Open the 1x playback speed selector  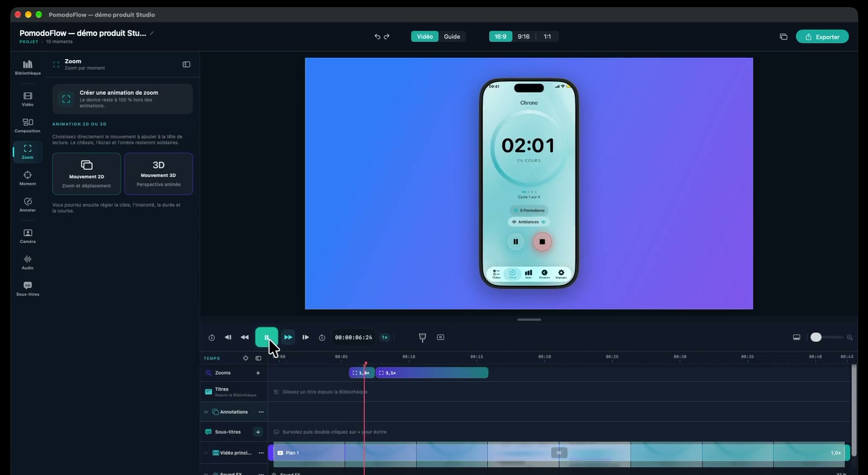click(385, 337)
